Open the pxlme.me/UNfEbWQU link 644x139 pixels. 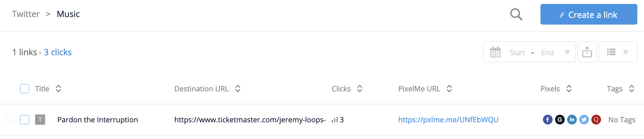point(448,120)
